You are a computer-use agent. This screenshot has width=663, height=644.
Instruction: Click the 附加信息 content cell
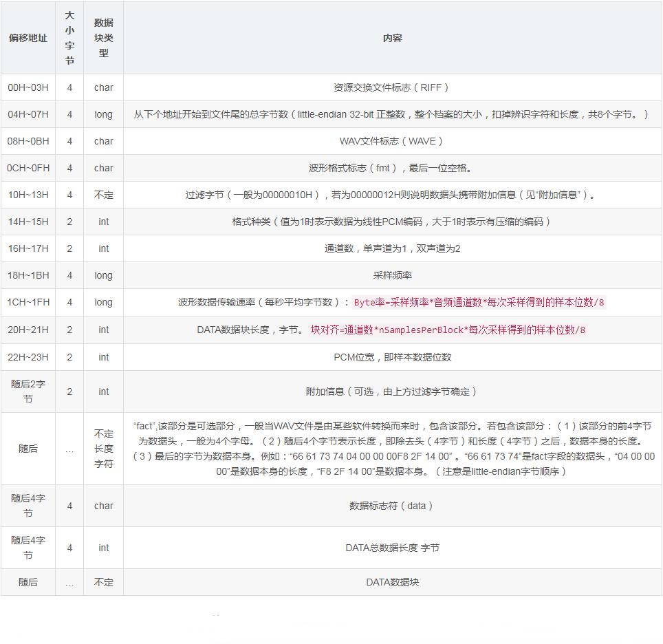(392, 391)
